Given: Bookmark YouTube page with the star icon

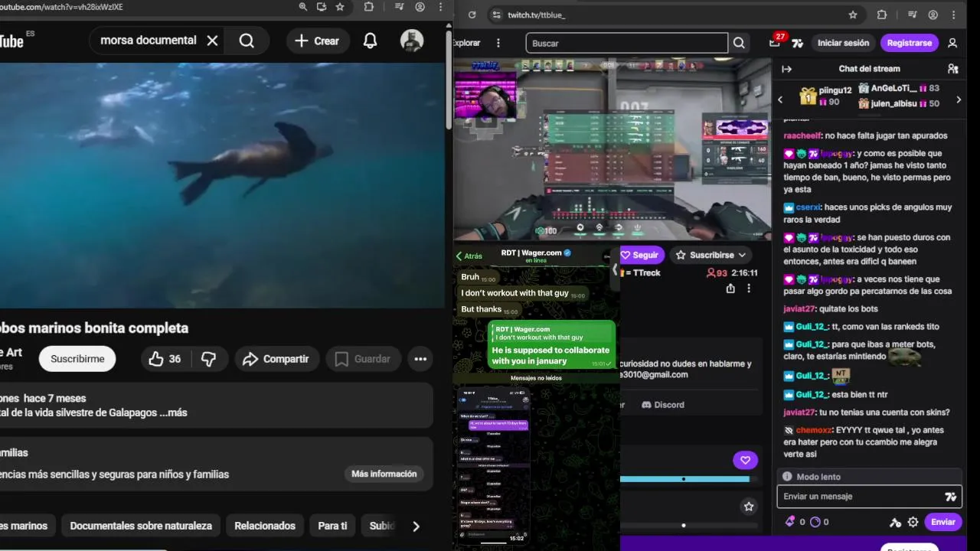Looking at the screenshot, I should [x=340, y=7].
